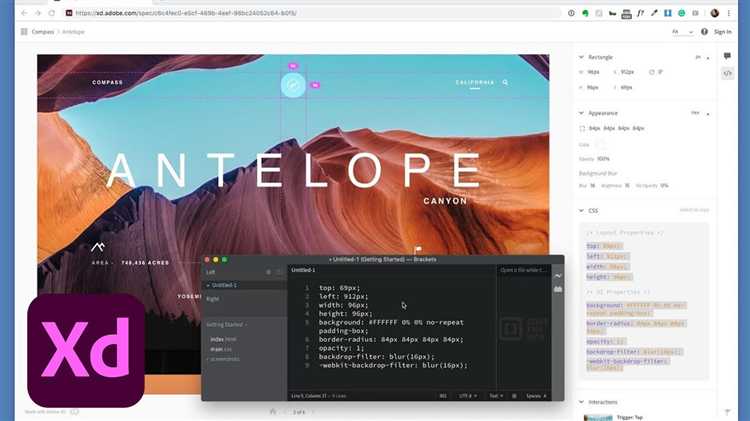
Task: Click the Sign In link
Action: (722, 32)
